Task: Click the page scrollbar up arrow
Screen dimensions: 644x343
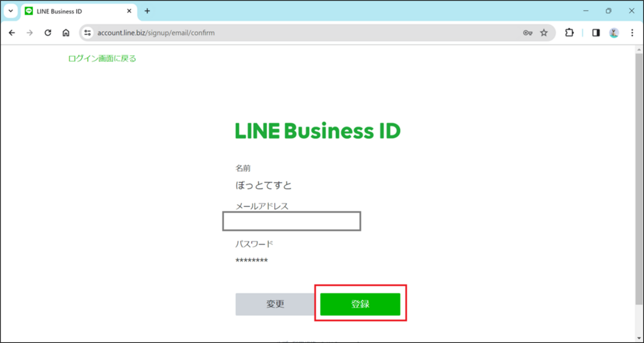Action: pyautogui.click(x=638, y=49)
